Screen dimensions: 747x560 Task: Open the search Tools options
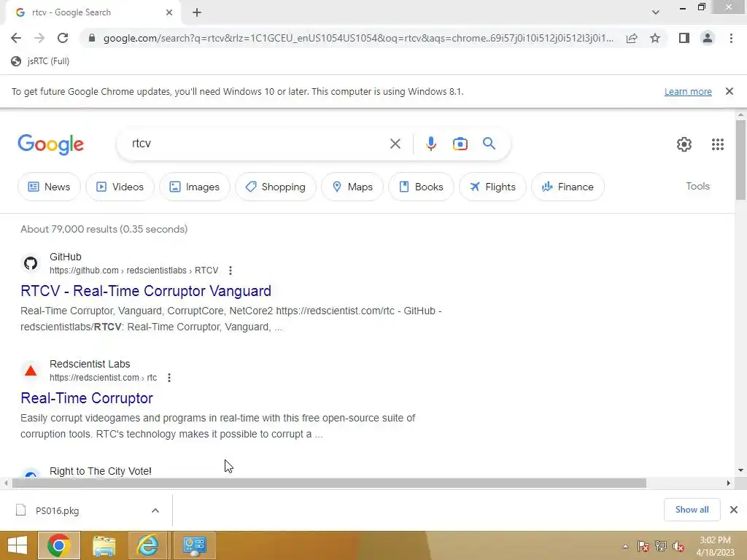pos(697,186)
